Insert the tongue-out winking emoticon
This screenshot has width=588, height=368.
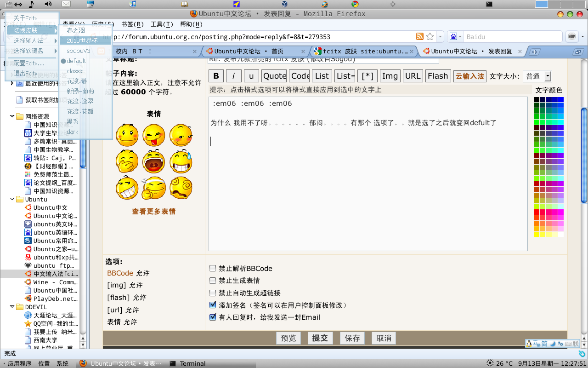154,135
